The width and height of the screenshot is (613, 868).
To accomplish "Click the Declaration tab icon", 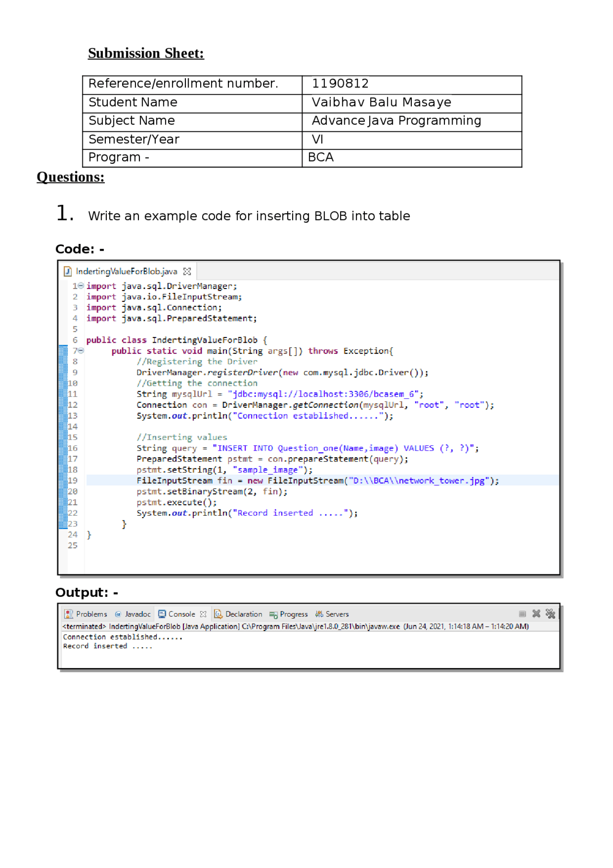I will (218, 615).
